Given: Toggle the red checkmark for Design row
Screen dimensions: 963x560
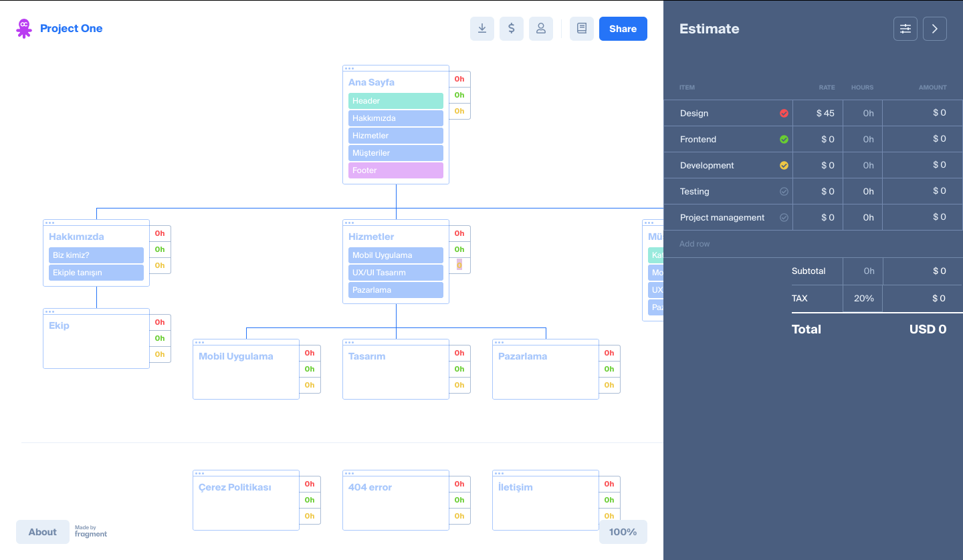Looking at the screenshot, I should pos(784,114).
